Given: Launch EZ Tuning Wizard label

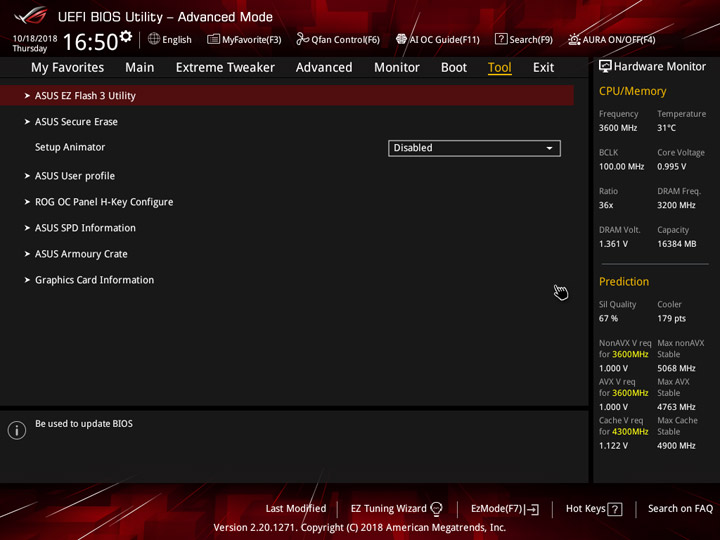Looking at the screenshot, I should click(388, 509).
